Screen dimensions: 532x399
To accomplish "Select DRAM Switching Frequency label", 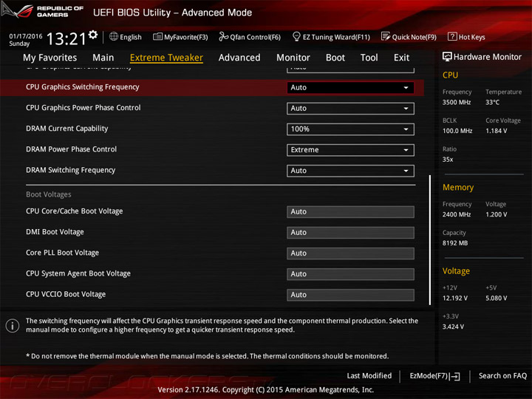I will [71, 171].
